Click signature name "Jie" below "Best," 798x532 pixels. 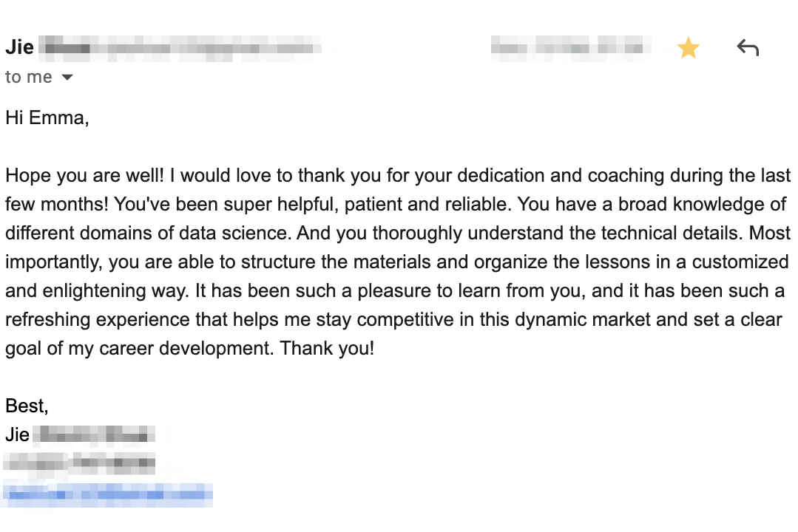17,434
